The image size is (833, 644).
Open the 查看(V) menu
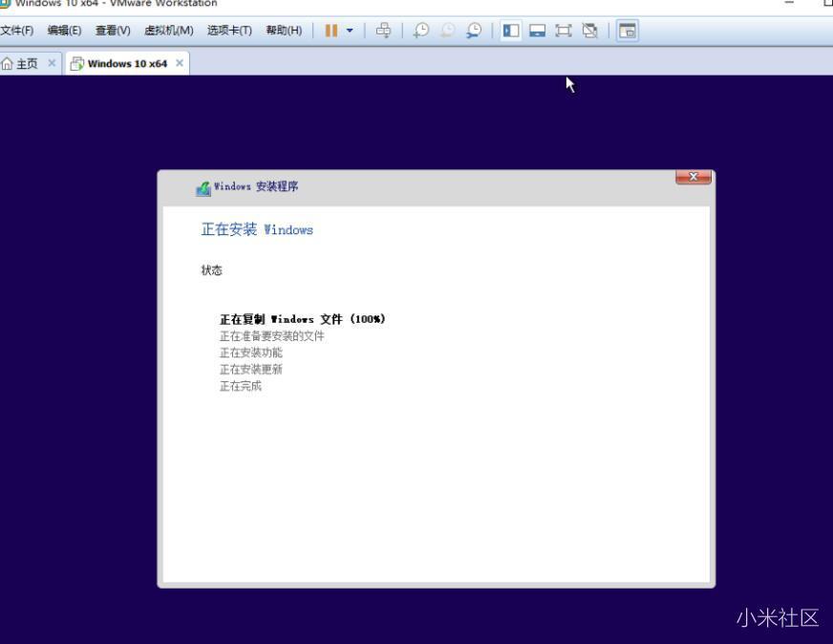(113, 31)
